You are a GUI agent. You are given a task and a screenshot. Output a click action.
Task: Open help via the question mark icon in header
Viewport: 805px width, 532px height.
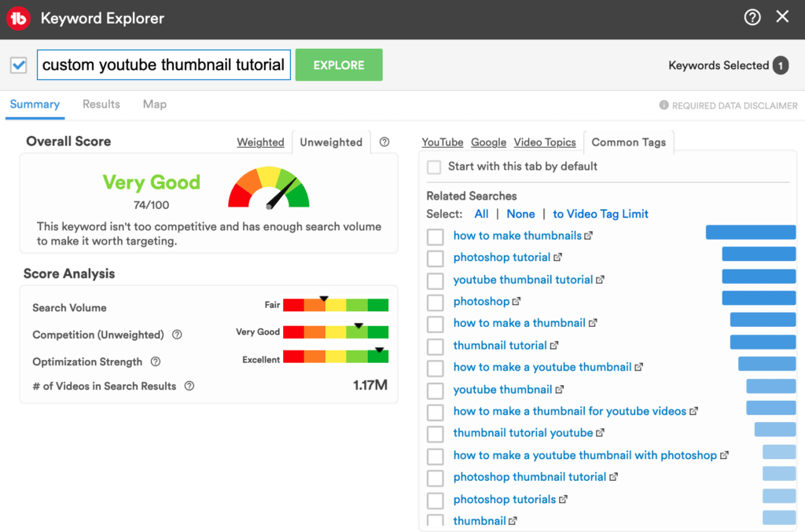point(752,17)
